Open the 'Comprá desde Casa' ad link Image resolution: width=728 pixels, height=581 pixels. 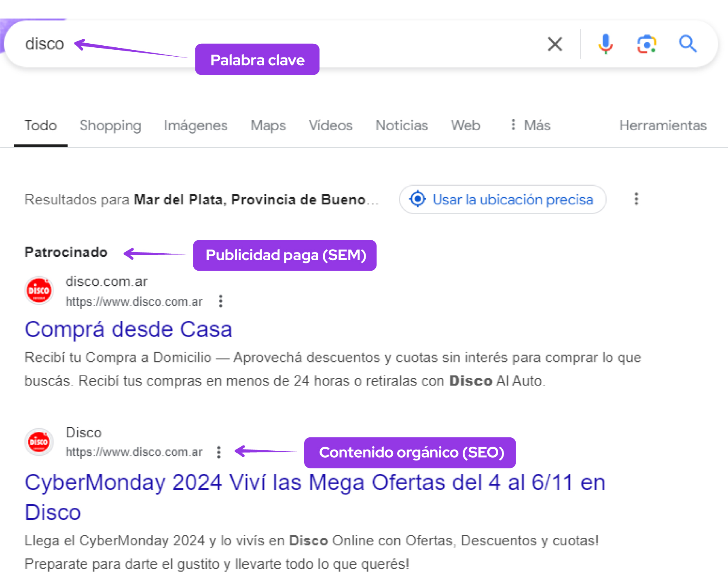[129, 329]
